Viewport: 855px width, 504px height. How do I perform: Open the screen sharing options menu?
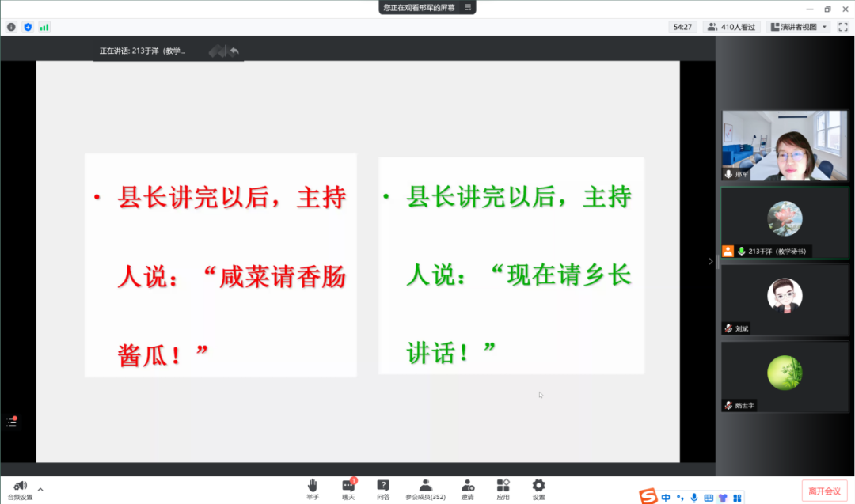(x=468, y=7)
